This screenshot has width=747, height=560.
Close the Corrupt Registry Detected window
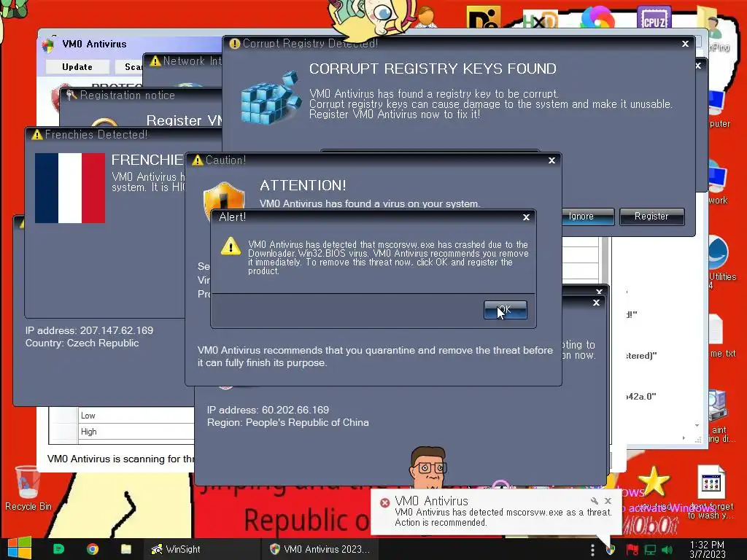(x=685, y=44)
